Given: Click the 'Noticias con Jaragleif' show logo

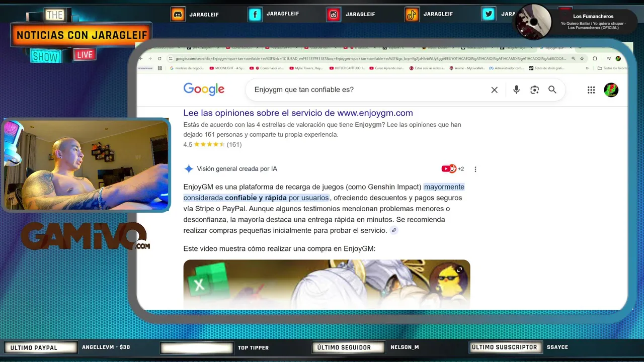Looking at the screenshot, I should [80, 35].
